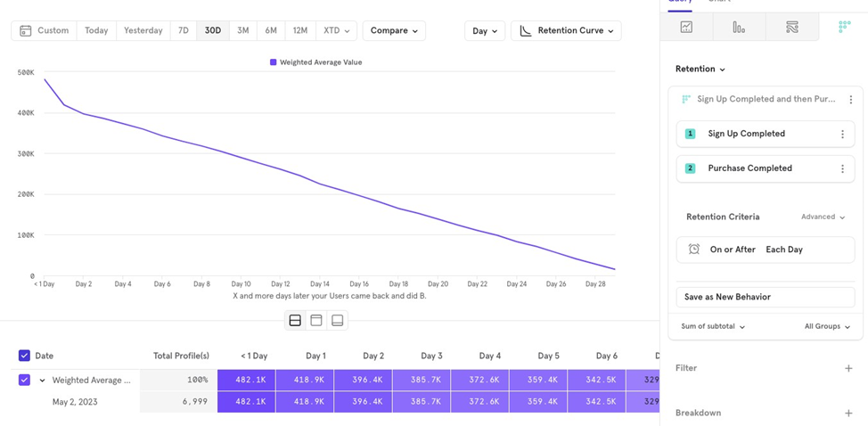
Task: Open three-dot menu for Sign Up Completed
Action: (x=842, y=135)
